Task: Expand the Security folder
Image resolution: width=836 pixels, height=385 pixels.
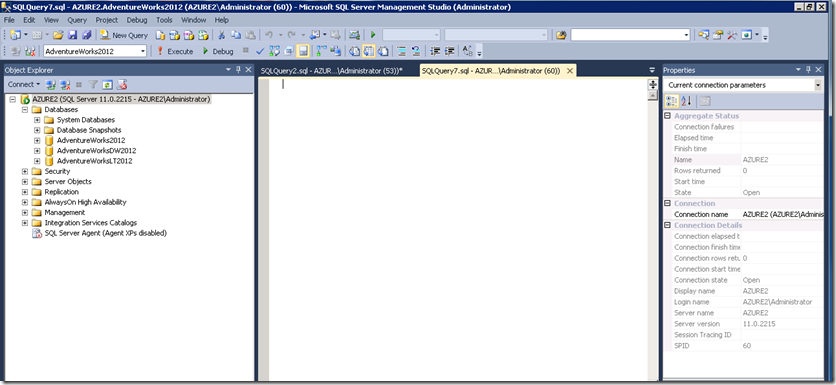Action: click(25, 172)
